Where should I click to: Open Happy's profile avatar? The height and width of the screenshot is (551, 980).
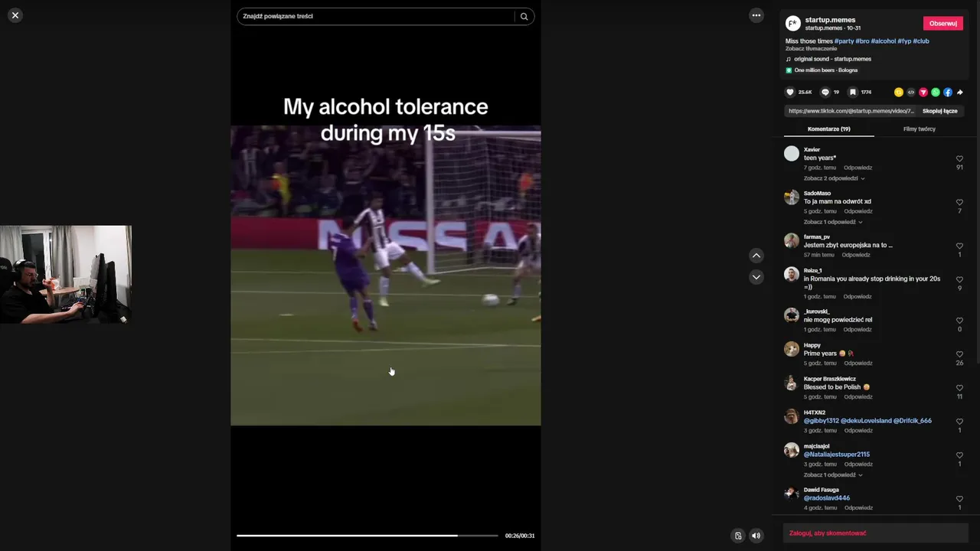[x=792, y=349]
